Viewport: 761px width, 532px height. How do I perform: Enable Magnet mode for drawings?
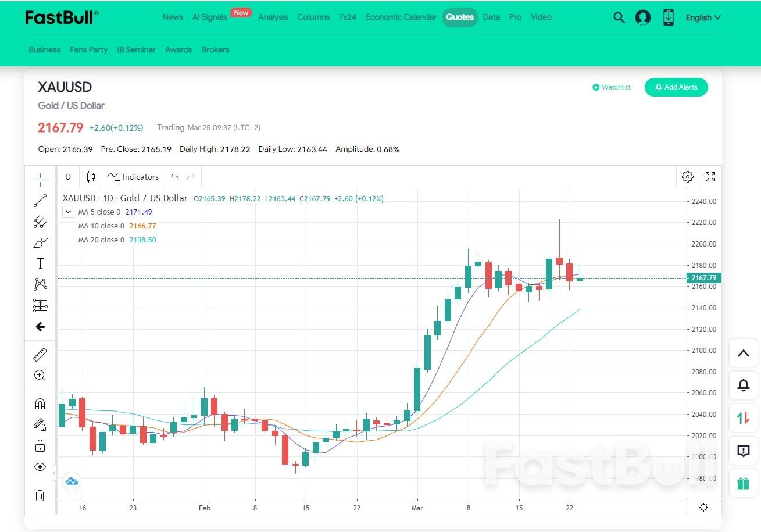(40, 404)
